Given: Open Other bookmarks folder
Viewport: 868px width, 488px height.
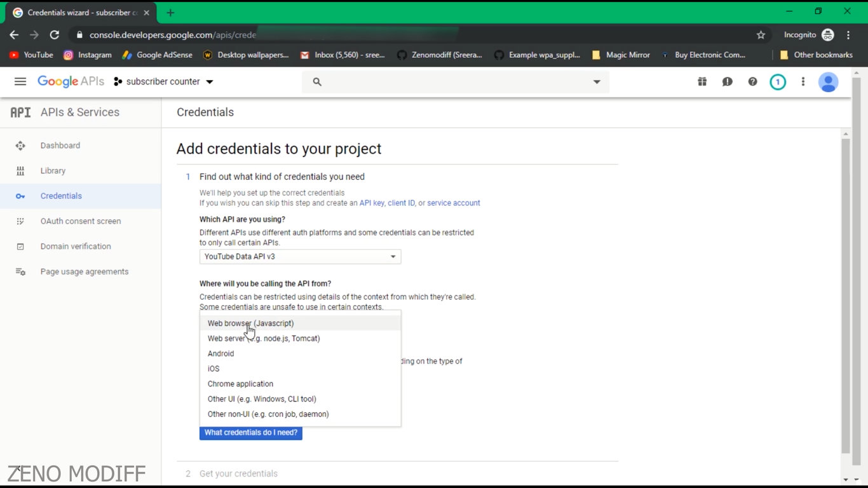Looking at the screenshot, I should pos(816,55).
